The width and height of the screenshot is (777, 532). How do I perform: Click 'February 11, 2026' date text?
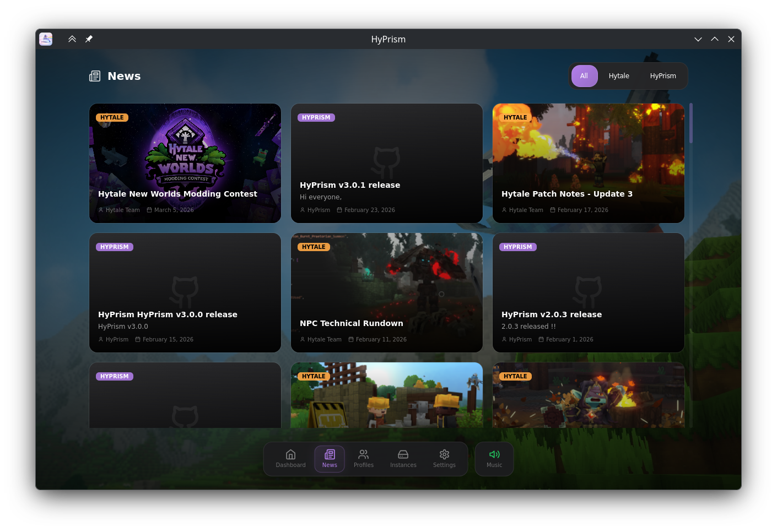381,339
